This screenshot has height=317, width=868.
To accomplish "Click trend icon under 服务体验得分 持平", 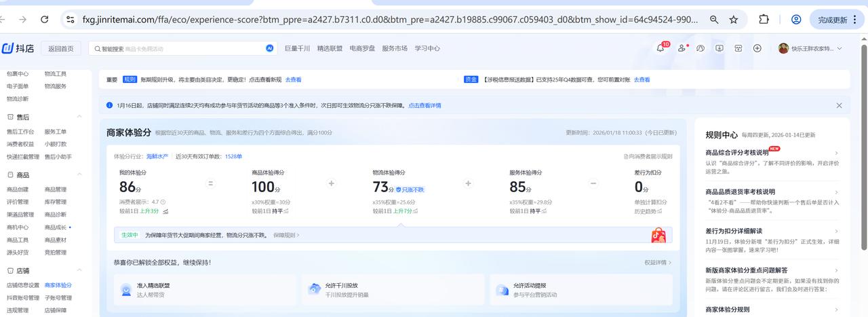I will pyautogui.click(x=544, y=211).
